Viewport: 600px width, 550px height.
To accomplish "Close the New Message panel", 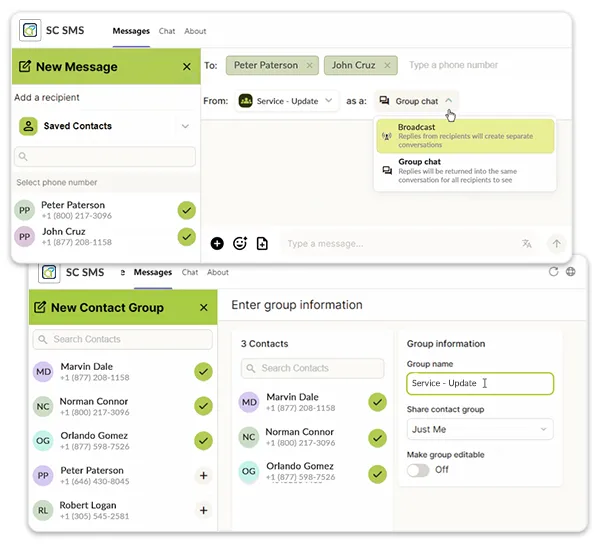I will pos(187,67).
